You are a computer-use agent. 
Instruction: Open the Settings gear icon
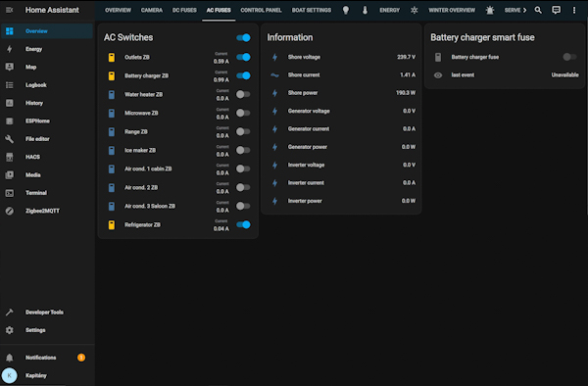coord(10,330)
